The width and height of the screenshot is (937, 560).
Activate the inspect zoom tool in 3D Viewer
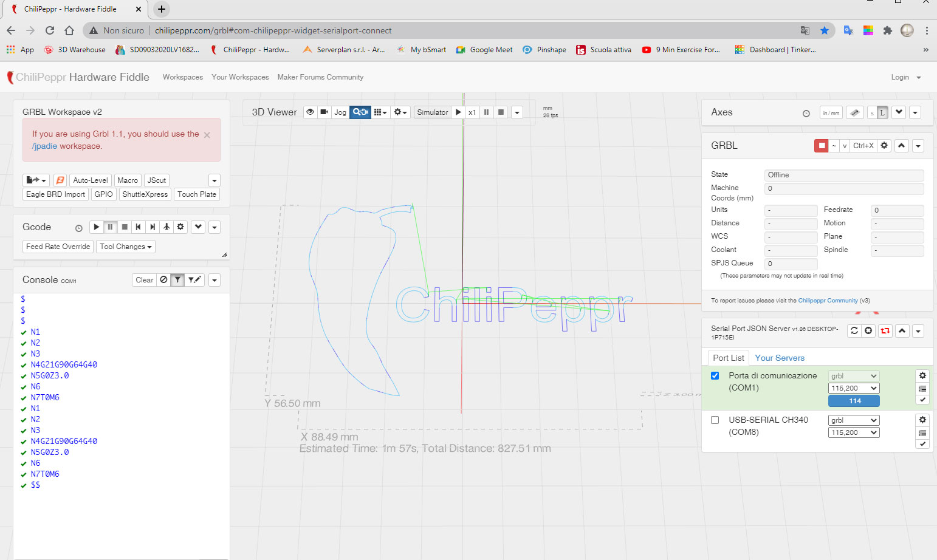click(360, 112)
